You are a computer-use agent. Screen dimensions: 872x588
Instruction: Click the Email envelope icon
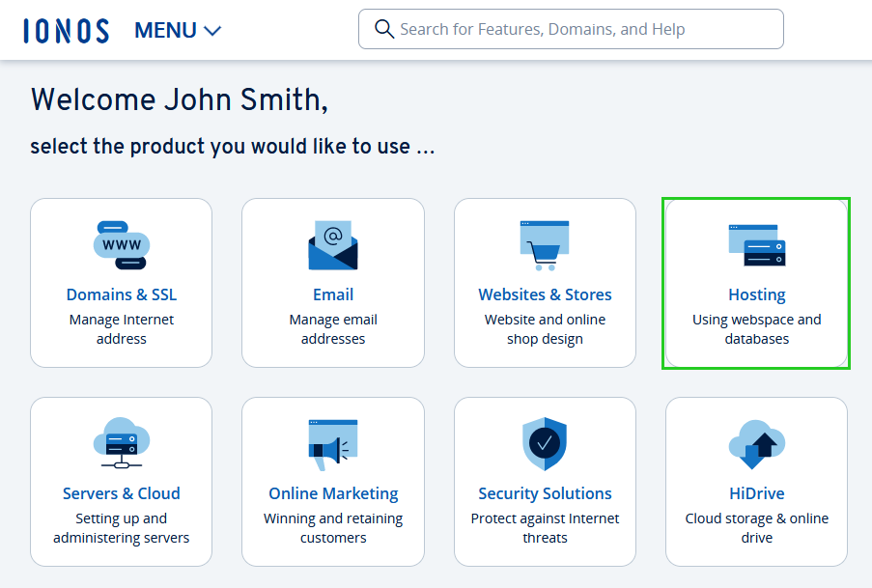pos(333,245)
